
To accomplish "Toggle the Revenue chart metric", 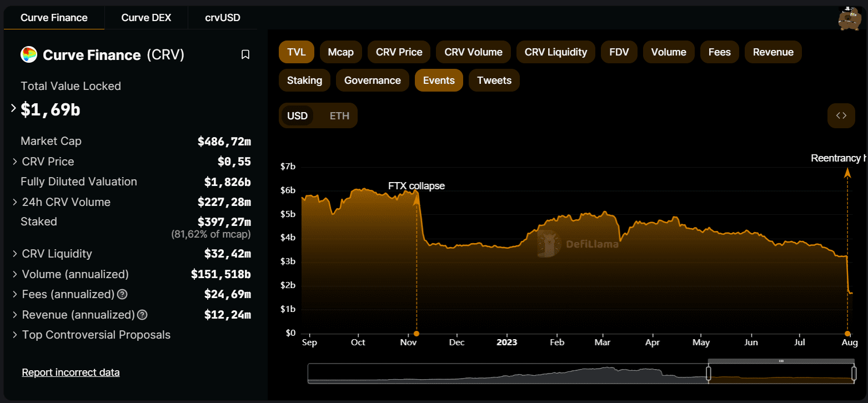I will click(773, 52).
